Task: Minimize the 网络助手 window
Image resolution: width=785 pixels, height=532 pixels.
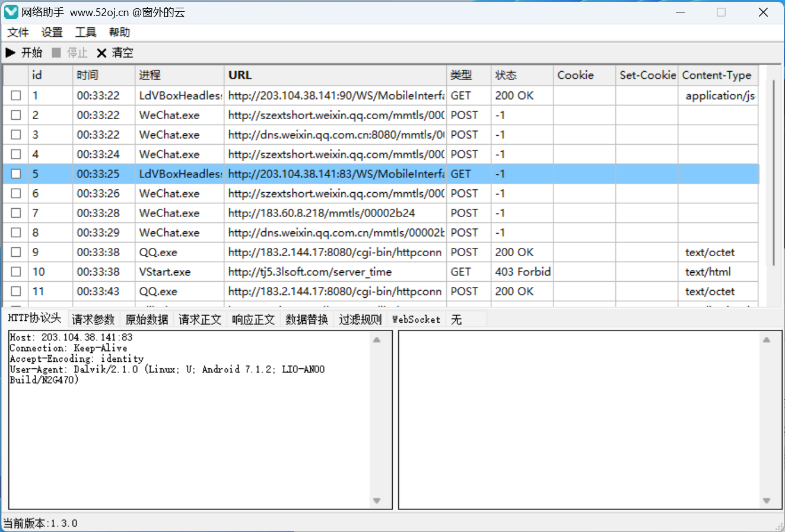Action: pyautogui.click(x=681, y=12)
